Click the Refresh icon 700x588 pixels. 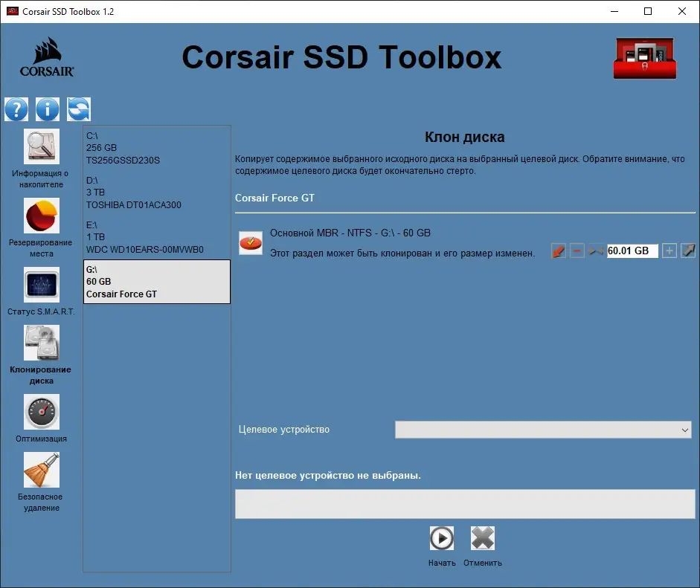pyautogui.click(x=78, y=109)
